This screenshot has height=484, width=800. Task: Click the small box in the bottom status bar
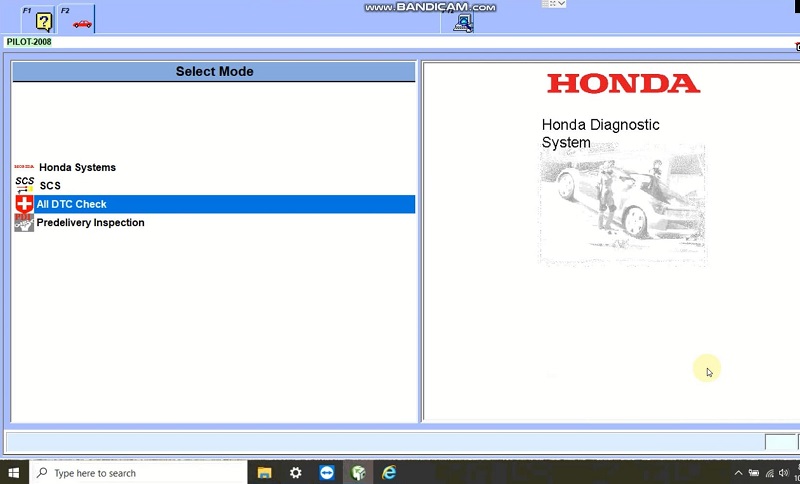(780, 442)
